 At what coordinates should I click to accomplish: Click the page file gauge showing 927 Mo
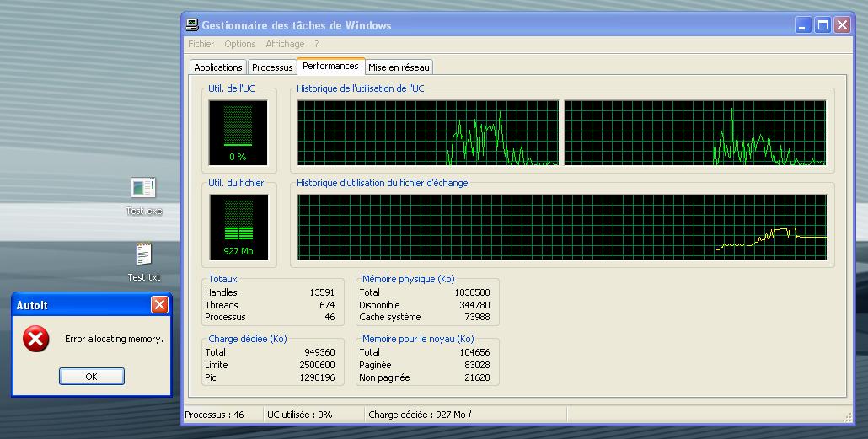pos(238,227)
